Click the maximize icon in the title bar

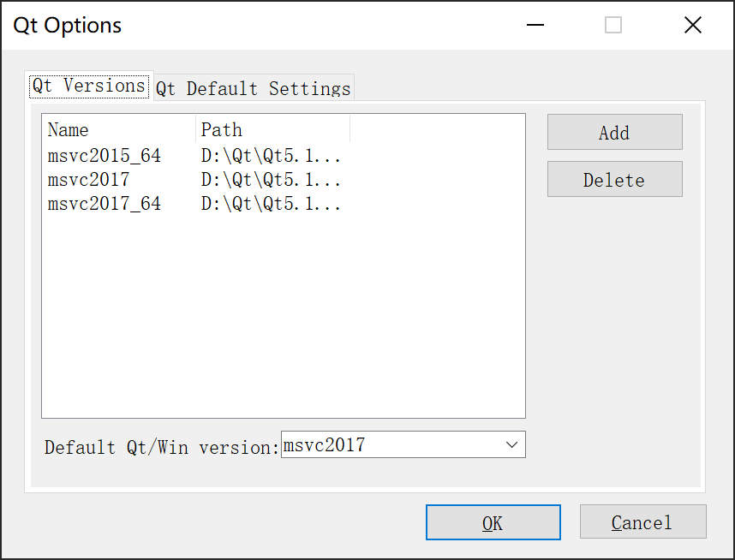pyautogui.click(x=613, y=26)
